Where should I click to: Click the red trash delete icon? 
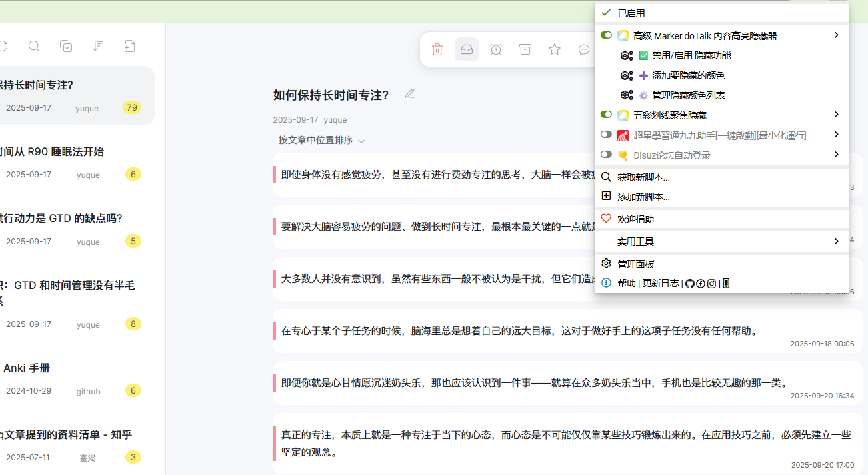437,49
